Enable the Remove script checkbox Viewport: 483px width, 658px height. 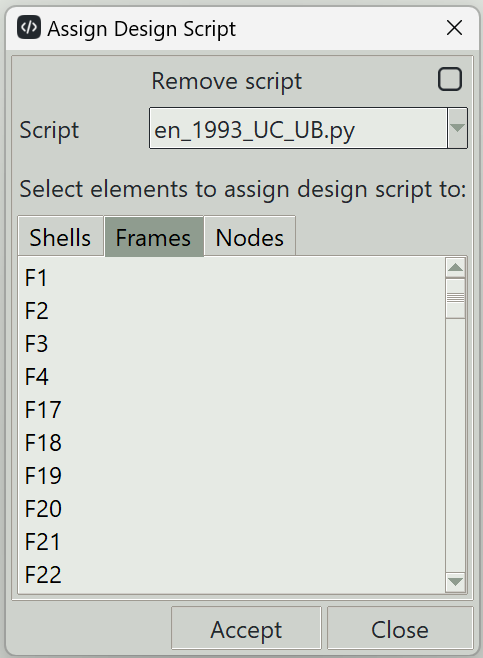pyautogui.click(x=450, y=79)
